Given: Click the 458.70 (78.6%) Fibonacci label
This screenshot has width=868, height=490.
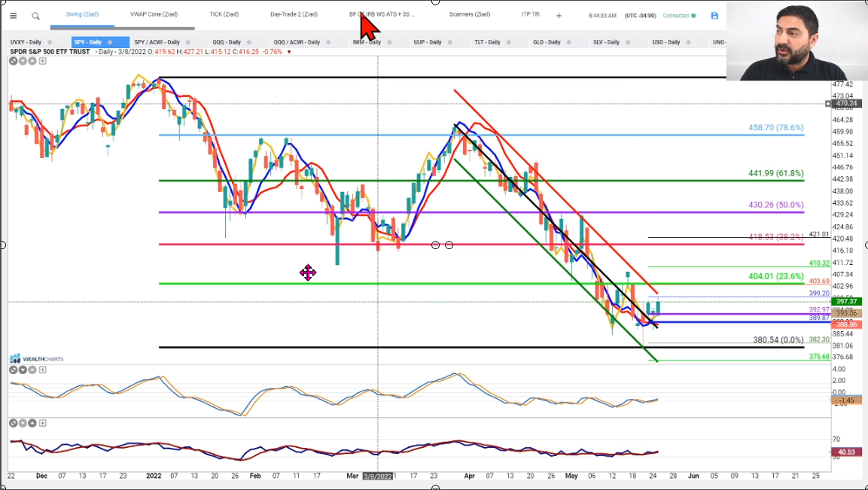Looking at the screenshot, I should pos(775,128).
